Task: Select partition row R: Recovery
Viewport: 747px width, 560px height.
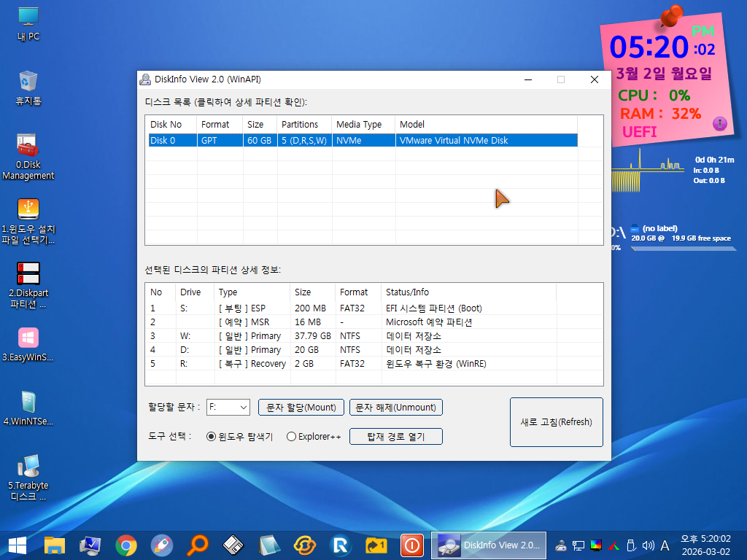Action: (352, 364)
